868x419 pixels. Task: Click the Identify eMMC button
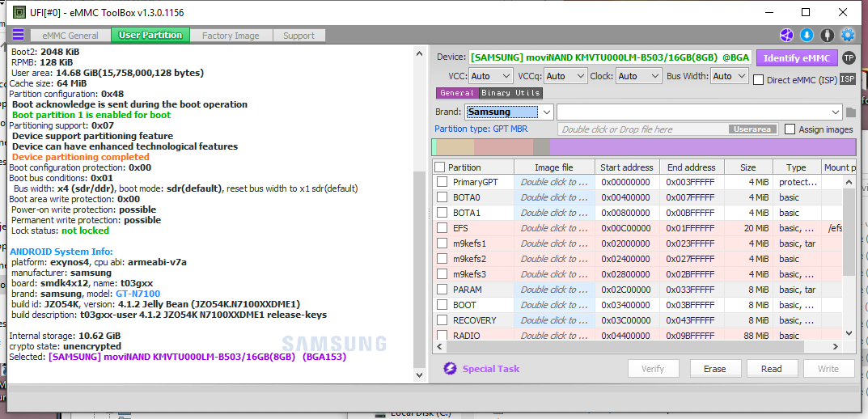(x=797, y=57)
